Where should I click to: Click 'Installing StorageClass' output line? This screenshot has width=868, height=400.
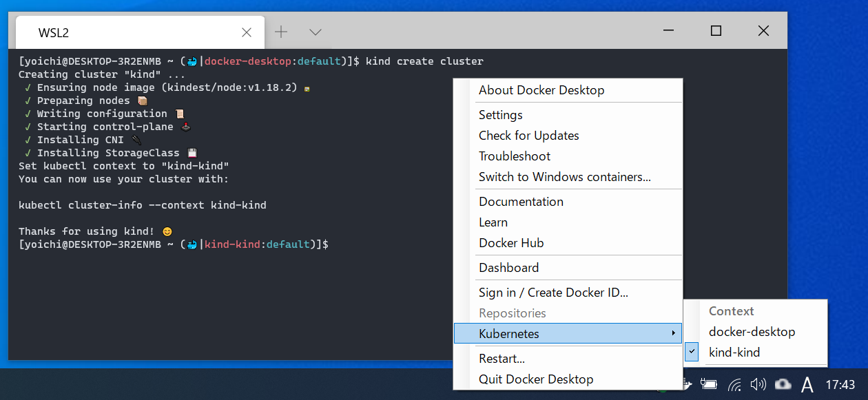(x=112, y=153)
